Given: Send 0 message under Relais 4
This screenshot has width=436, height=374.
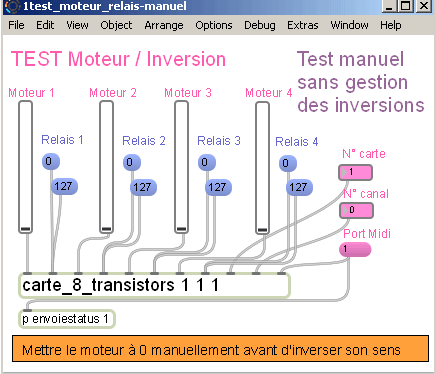Looking at the screenshot, I should point(288,163).
